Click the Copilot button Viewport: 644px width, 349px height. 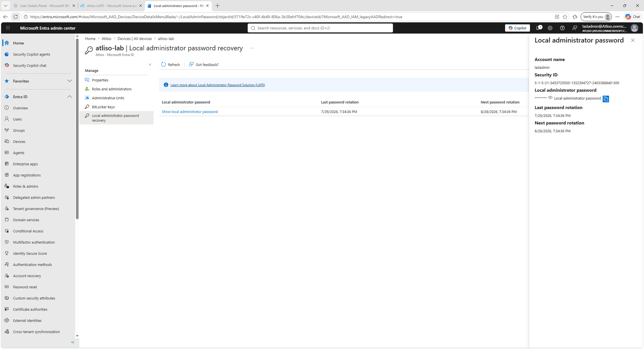point(517,28)
